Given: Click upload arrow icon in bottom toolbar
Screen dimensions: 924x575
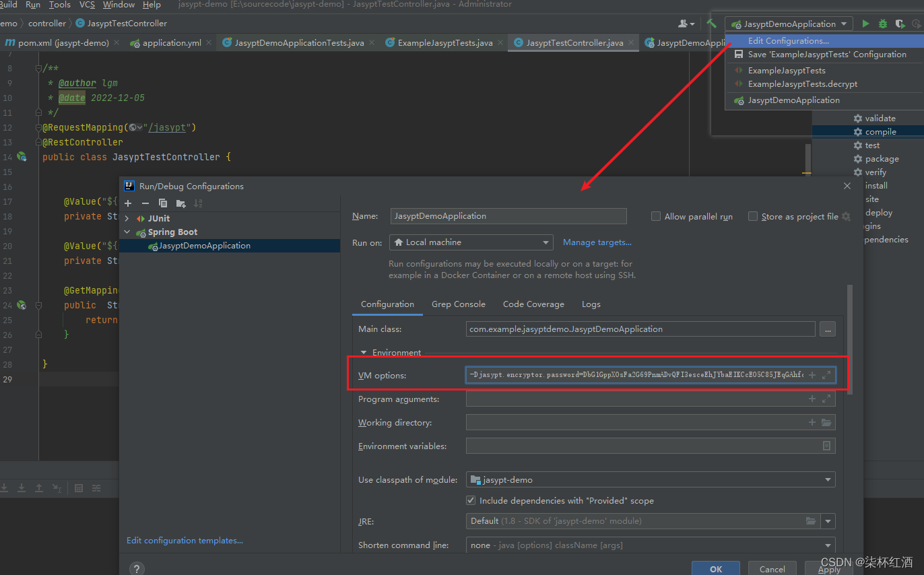Looking at the screenshot, I should 39,488.
